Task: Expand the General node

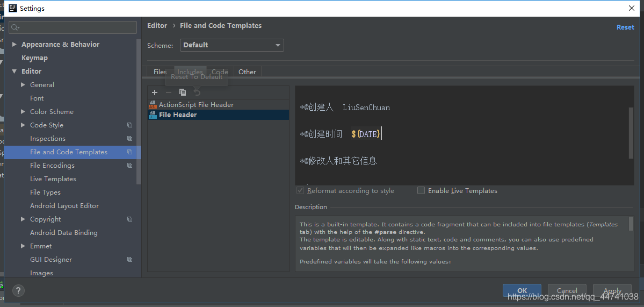Action: point(23,84)
